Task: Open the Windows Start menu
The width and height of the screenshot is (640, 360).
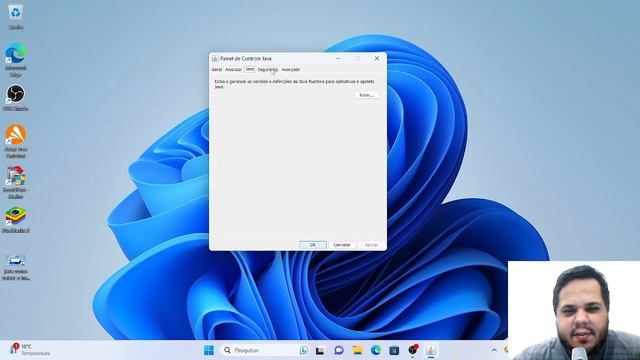Action: (209, 350)
